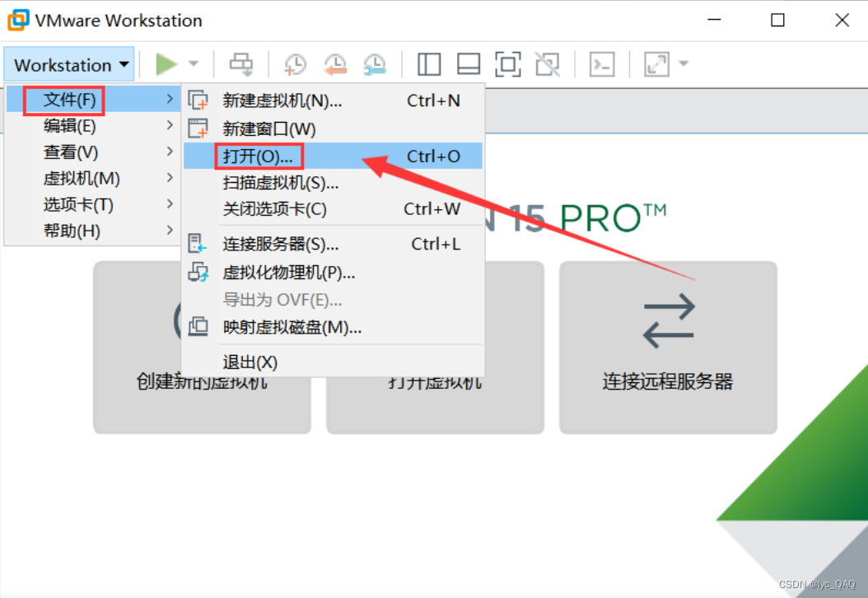868x598 pixels.
Task: Open the snapshot manager wrench icon
Action: (375, 64)
